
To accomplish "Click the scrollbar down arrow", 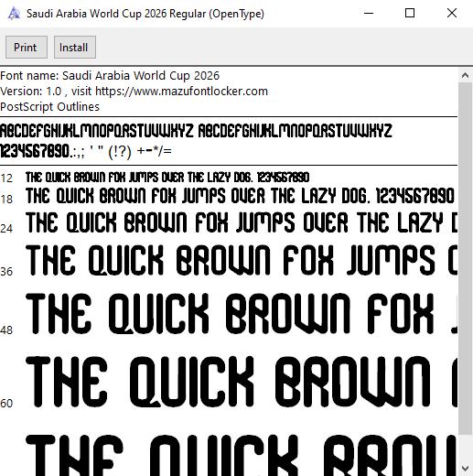I will [466, 469].
